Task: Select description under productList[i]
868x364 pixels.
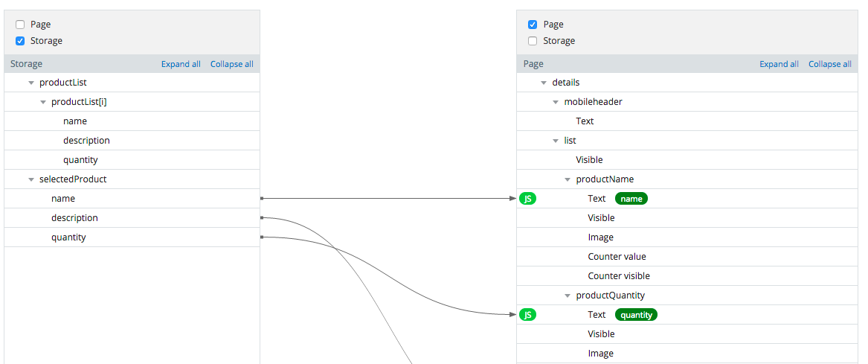Action: click(86, 141)
